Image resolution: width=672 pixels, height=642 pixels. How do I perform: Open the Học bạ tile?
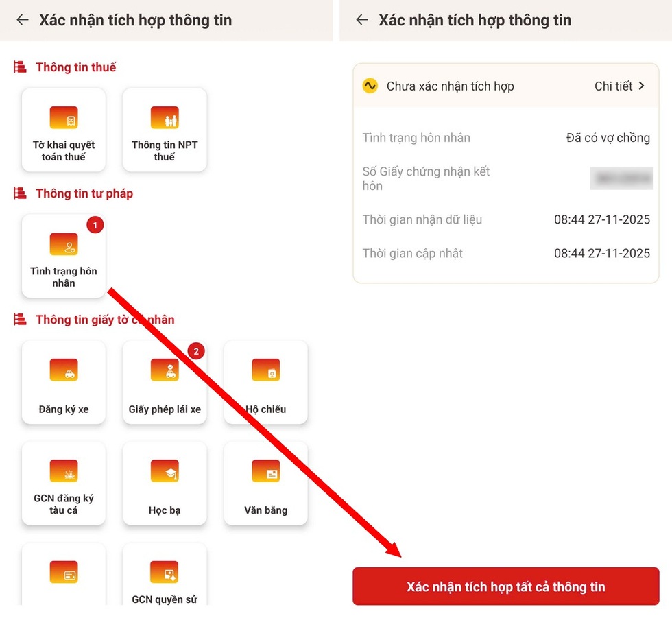pyautogui.click(x=165, y=483)
